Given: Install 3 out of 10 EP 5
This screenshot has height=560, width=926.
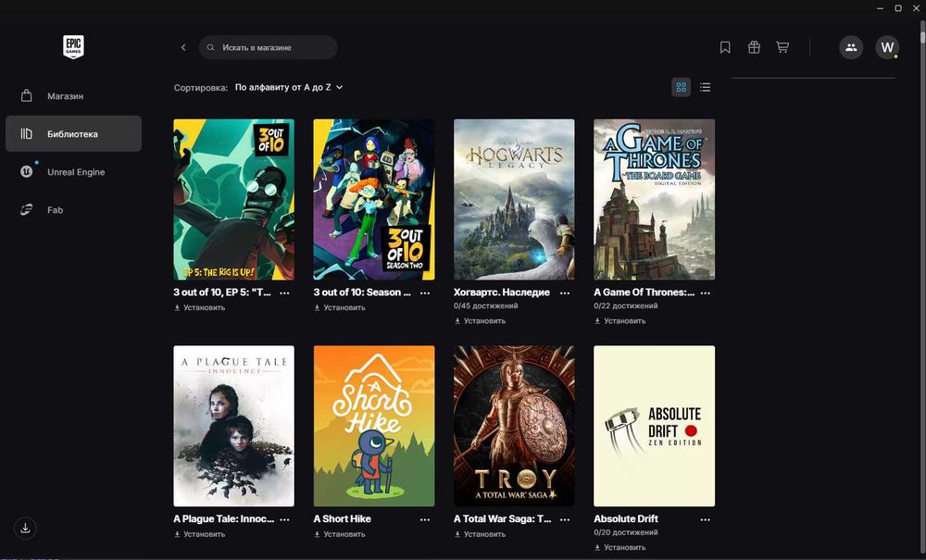Looking at the screenshot, I should (200, 307).
